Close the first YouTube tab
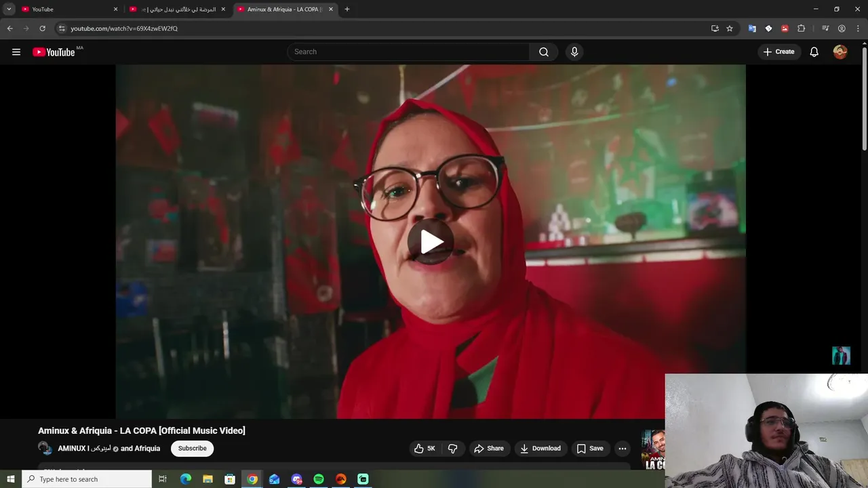Screen dimensions: 868x488 tap(115, 9)
